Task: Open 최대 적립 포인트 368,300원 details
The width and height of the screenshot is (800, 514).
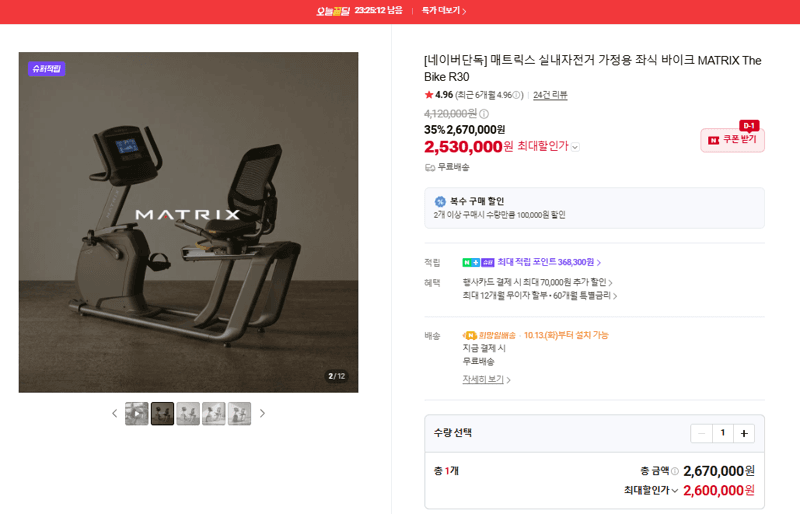Action: point(549,262)
